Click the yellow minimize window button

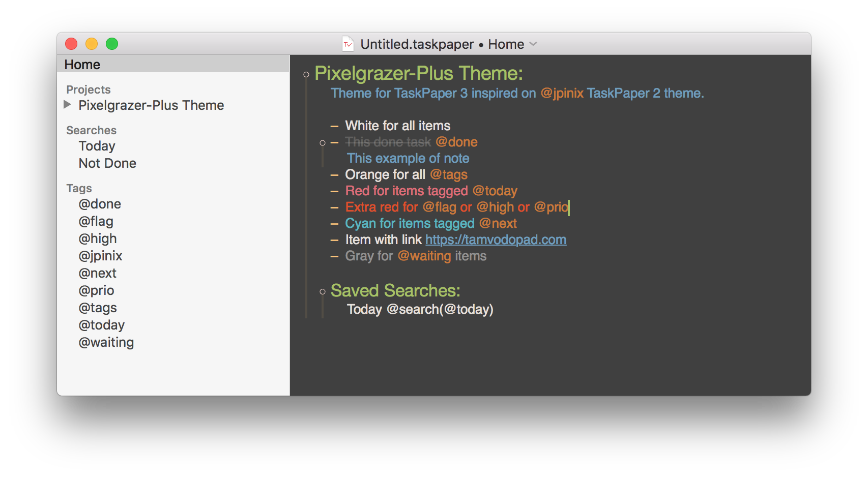click(x=92, y=44)
